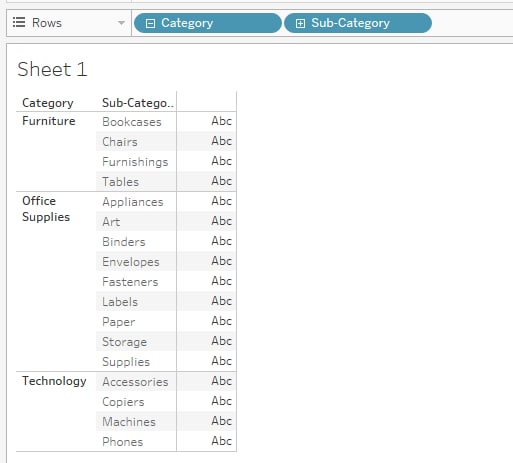The height and width of the screenshot is (463, 513).
Task: Click the Abc mark for Storage
Action: (221, 341)
